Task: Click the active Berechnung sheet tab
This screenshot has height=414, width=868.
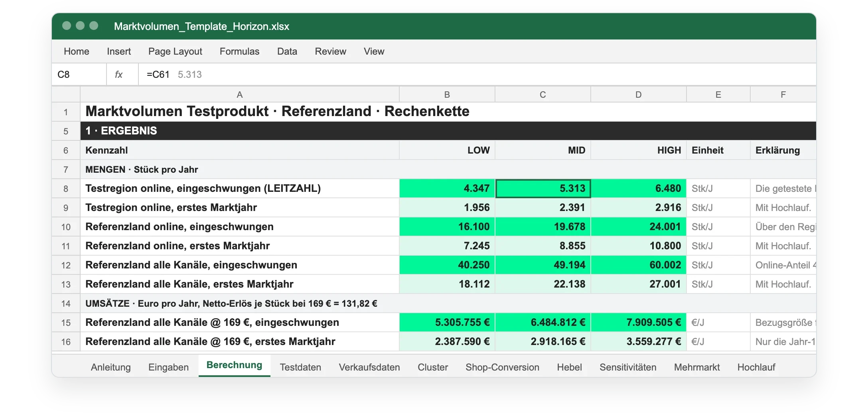Action: point(234,365)
